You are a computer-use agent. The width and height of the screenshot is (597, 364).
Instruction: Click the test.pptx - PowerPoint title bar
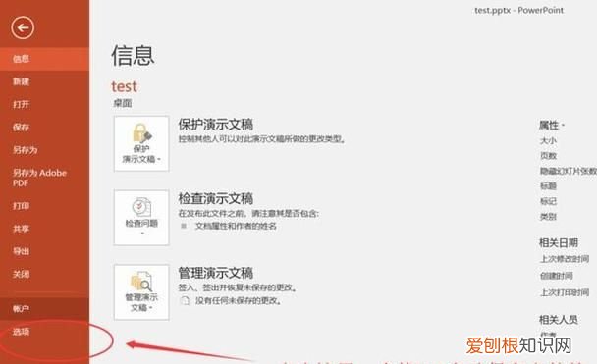click(x=518, y=10)
